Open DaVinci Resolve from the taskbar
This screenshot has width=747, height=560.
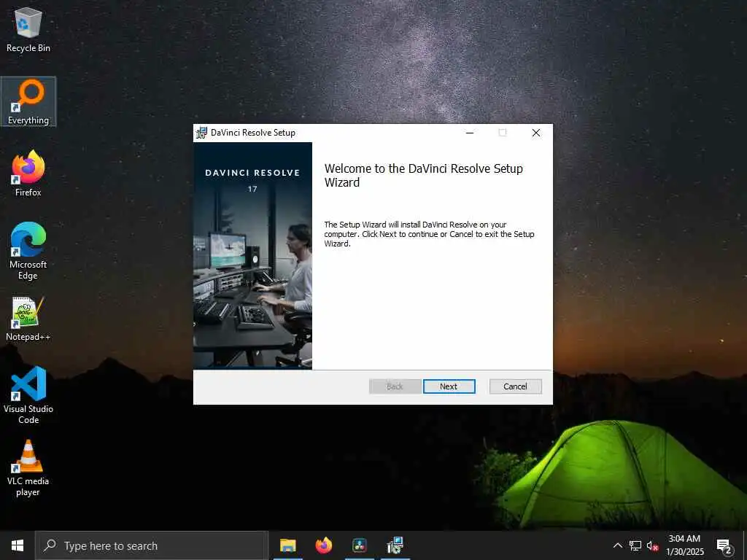(359, 545)
